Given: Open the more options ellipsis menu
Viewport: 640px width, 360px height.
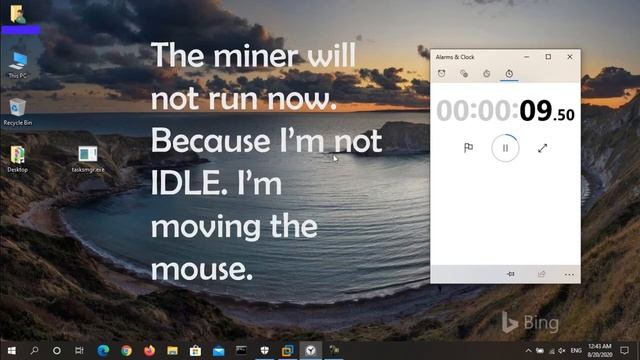Looking at the screenshot, I should click(569, 275).
